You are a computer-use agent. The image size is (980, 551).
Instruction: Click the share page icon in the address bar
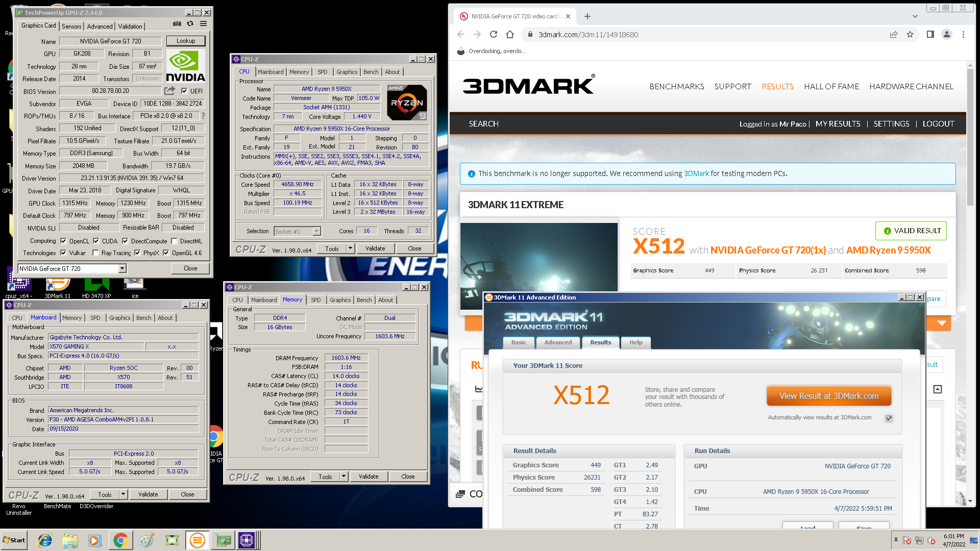point(894,34)
